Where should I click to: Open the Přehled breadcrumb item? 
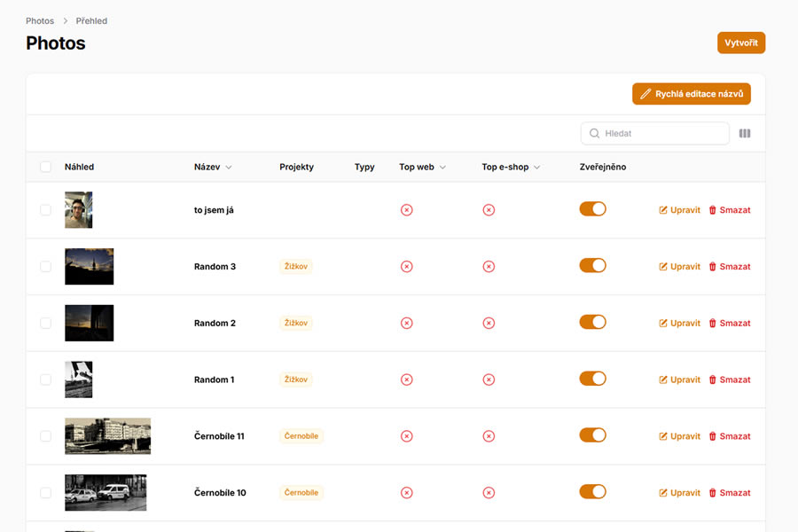(91, 20)
